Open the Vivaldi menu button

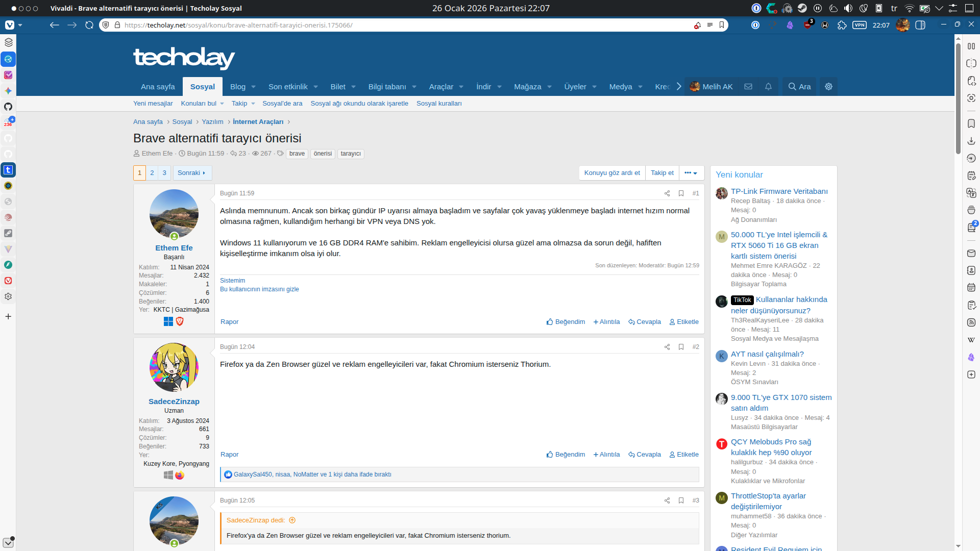click(x=10, y=25)
